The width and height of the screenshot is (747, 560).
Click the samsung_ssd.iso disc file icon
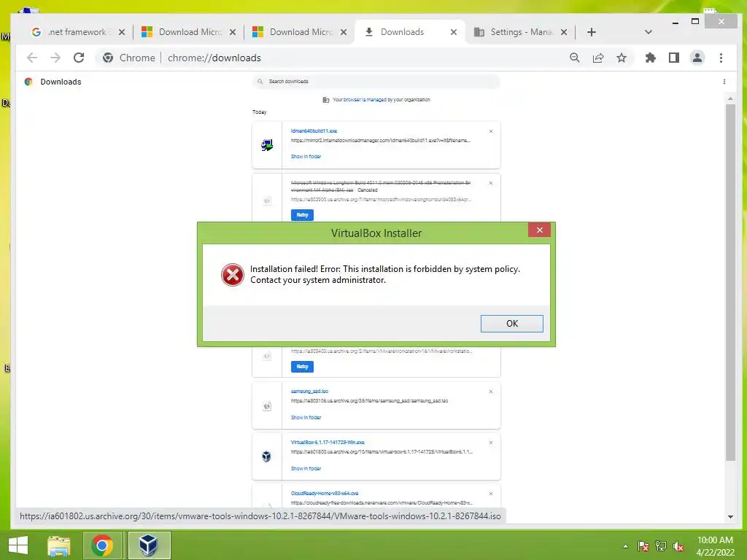click(x=267, y=406)
